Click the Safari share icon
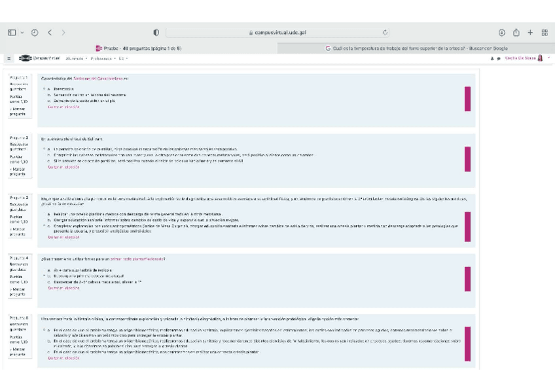 pyautogui.click(x=516, y=33)
